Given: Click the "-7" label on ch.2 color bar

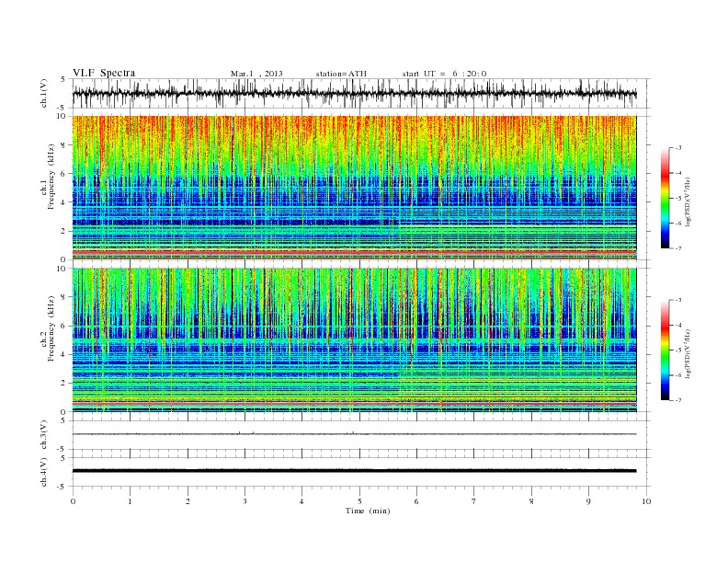Looking at the screenshot, I should tap(678, 400).
